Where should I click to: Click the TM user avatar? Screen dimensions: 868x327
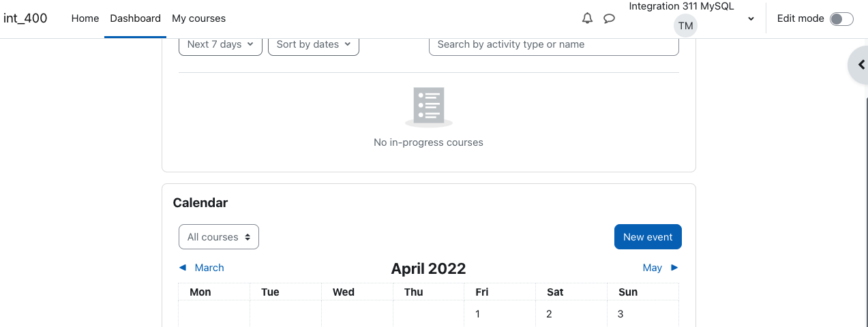click(x=686, y=26)
